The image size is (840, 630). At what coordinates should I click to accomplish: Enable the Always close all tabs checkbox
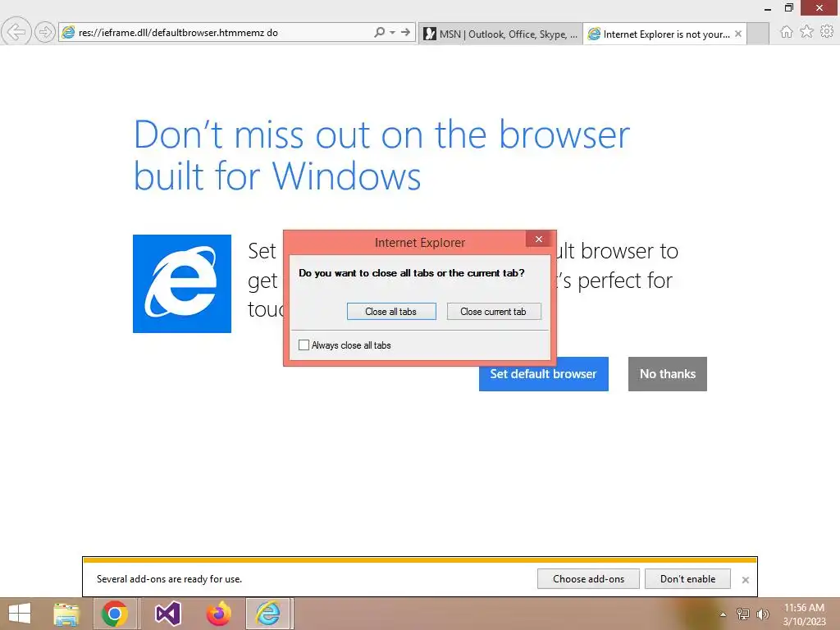[304, 345]
